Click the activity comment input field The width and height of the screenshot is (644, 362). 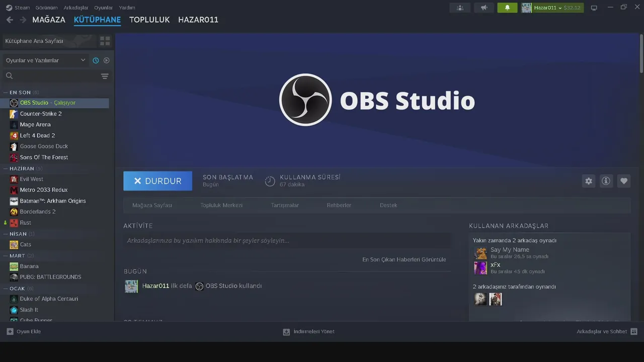(287, 240)
